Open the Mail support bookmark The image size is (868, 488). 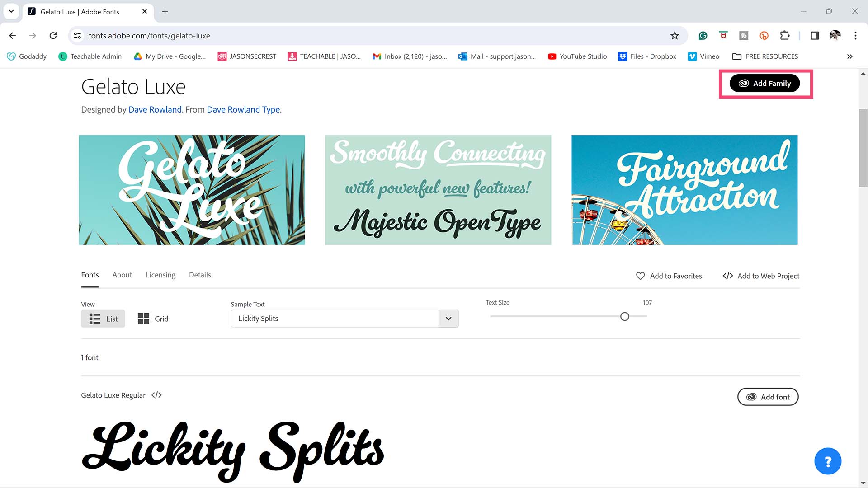pyautogui.click(x=497, y=56)
